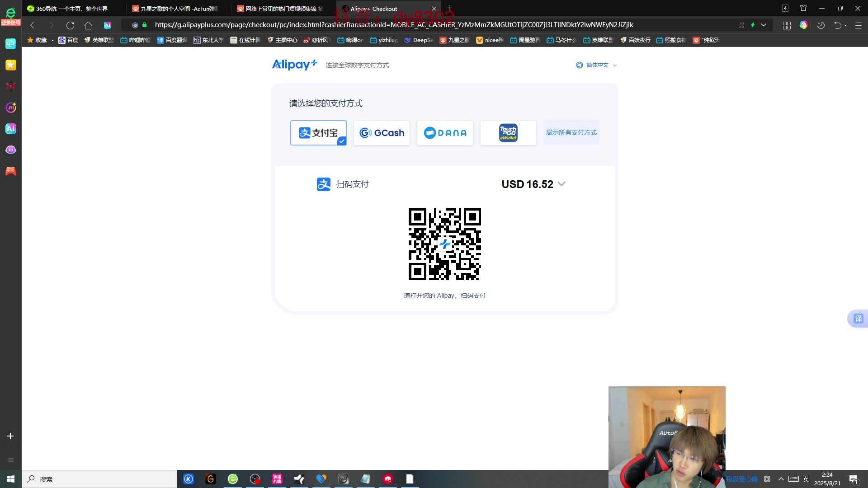Click the taskbar 搜索 search box
The width and height of the screenshot is (868, 488).
pos(99,479)
